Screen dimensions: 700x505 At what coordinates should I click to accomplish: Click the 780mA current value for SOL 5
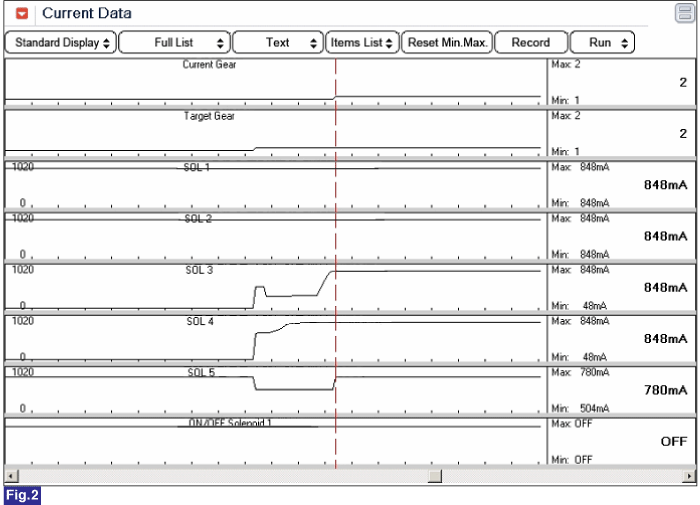tap(665, 390)
